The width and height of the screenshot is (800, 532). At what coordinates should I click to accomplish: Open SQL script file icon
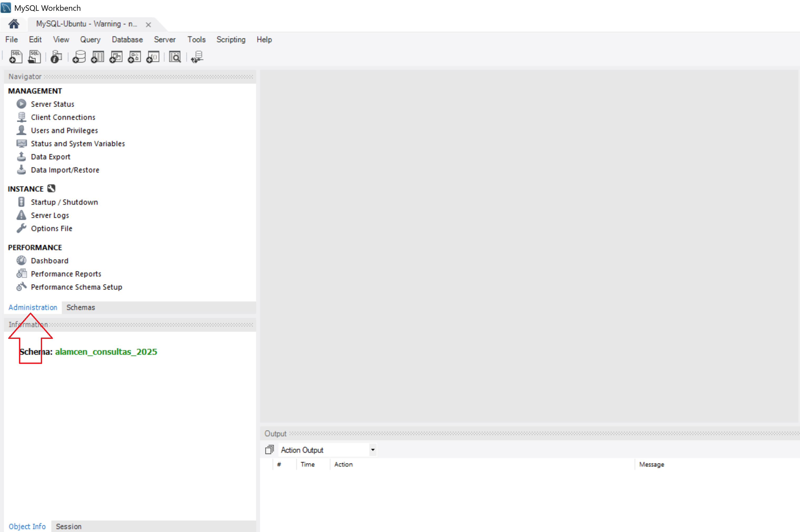click(34, 57)
